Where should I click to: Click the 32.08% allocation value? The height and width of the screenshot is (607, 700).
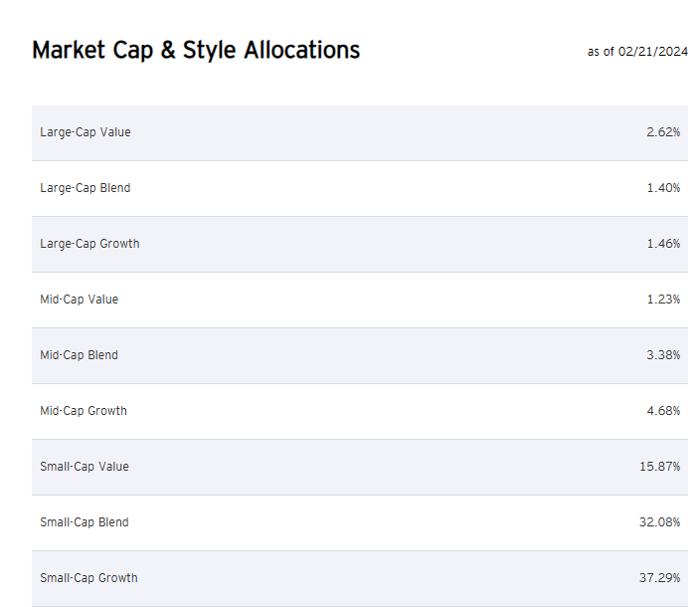tap(660, 522)
